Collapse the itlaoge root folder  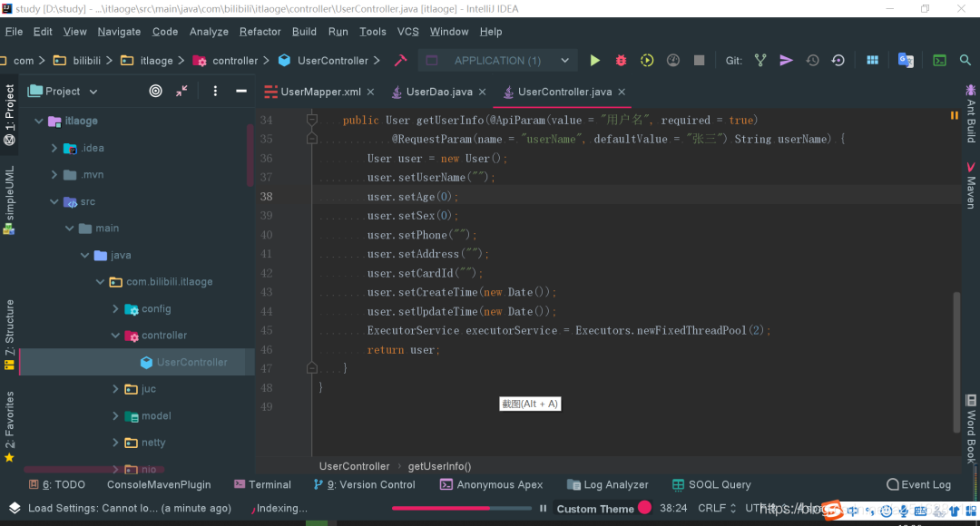[39, 122]
